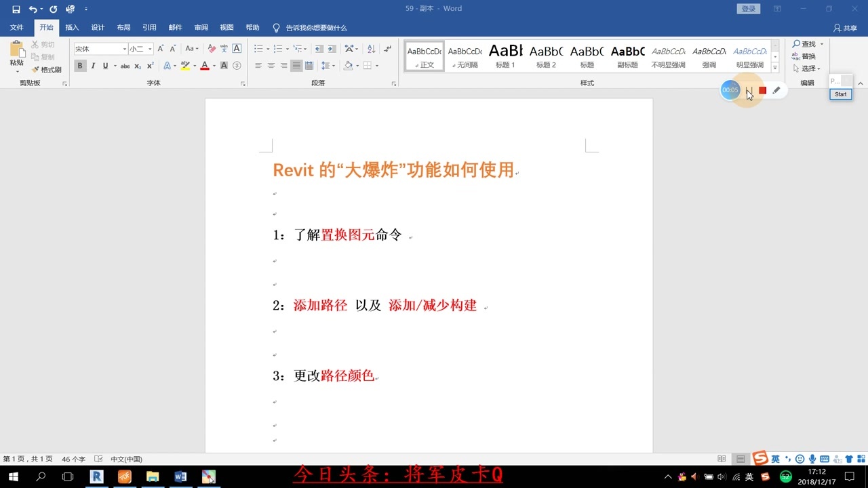868x488 pixels.
Task: Apply the red font color
Action: pos(205,66)
